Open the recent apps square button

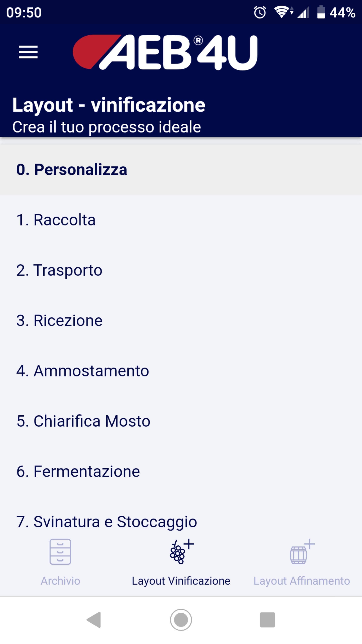point(267,620)
